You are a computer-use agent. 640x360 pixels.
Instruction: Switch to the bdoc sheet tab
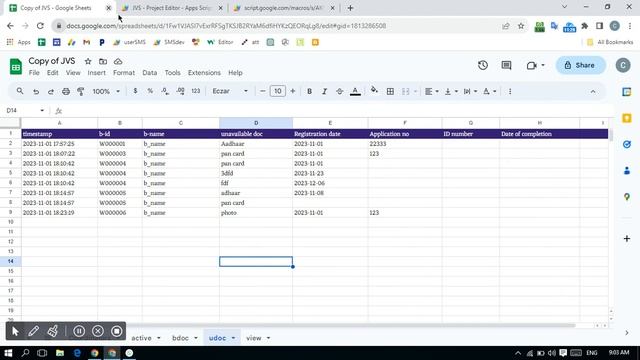click(180, 338)
